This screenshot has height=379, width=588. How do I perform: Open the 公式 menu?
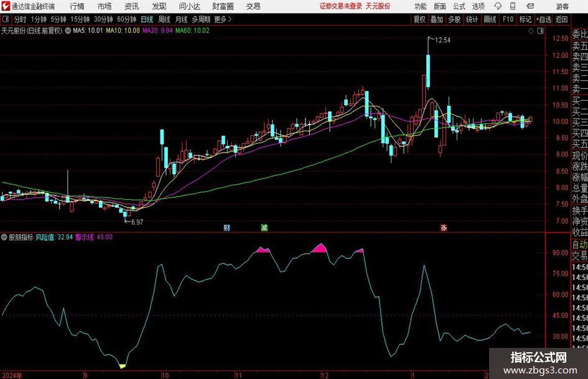click(x=459, y=6)
